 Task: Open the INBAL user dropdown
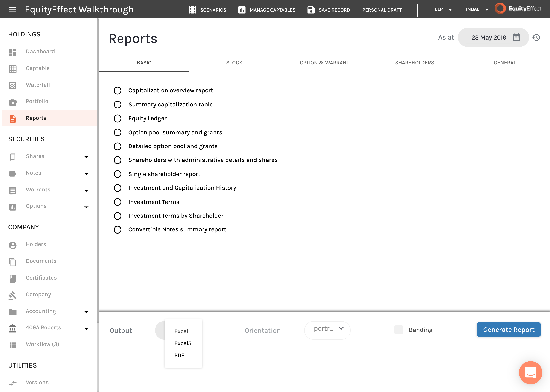pos(477,9)
